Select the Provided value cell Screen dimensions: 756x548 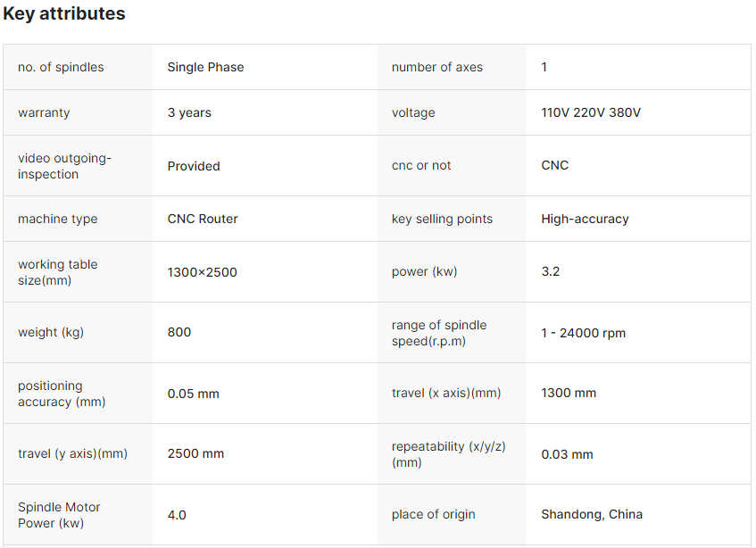(194, 166)
